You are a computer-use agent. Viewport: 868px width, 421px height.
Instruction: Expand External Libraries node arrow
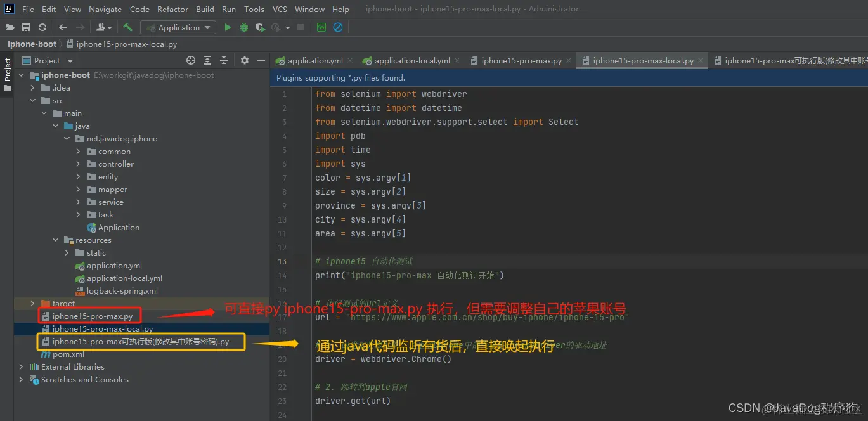(21, 367)
